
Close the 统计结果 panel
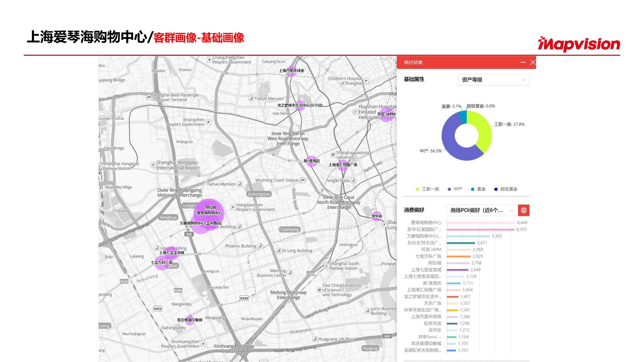click(532, 63)
